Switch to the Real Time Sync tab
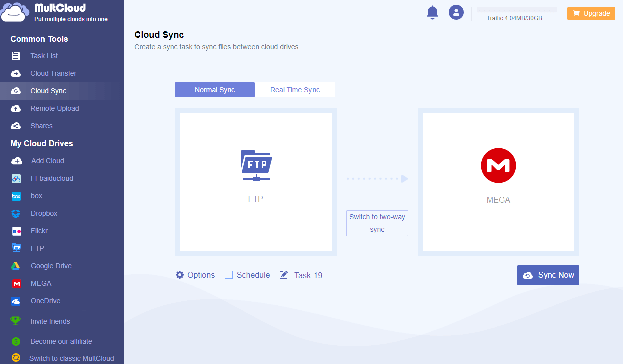This screenshot has height=364, width=623. coord(295,90)
